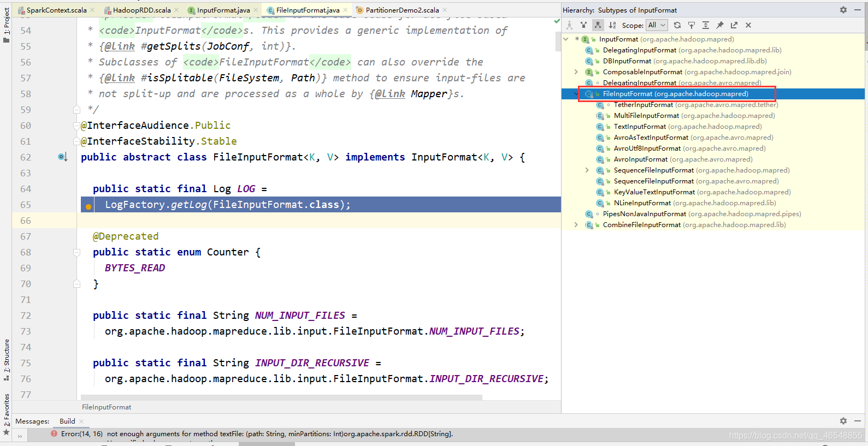Screen dimensions: 868x446
Task: Collapse the annotations fold at line 60
Action: pyautogui.click(x=76, y=126)
